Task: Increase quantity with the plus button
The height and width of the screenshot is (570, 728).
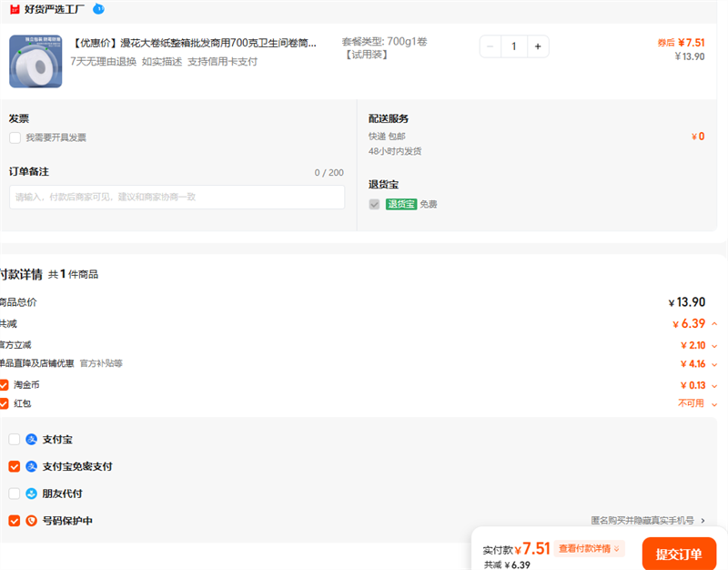Action: 537,46
